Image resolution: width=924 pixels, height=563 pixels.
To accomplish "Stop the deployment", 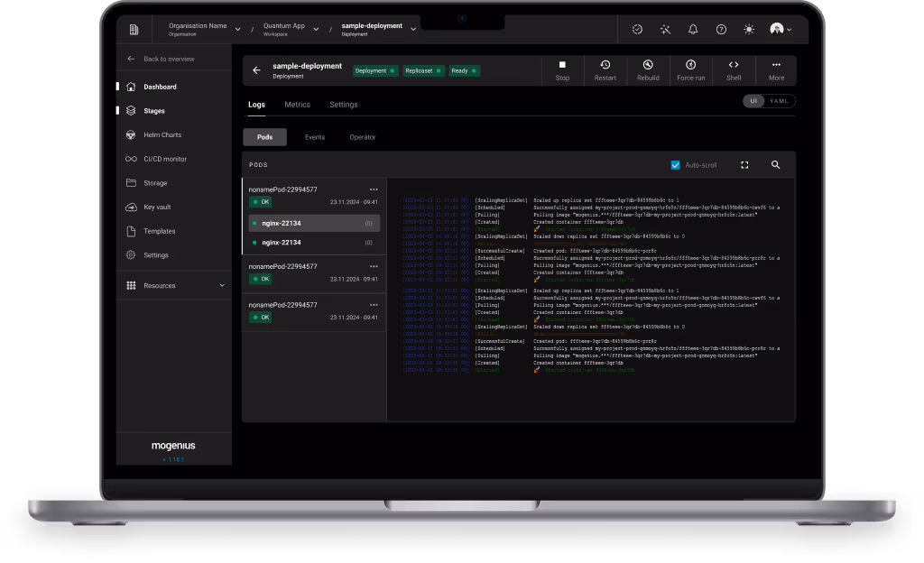I will coord(562,70).
